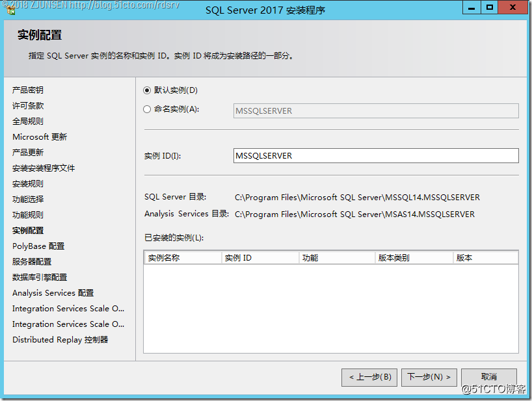
Task: Click the named instance MSSQLSERVER field
Action: point(376,111)
